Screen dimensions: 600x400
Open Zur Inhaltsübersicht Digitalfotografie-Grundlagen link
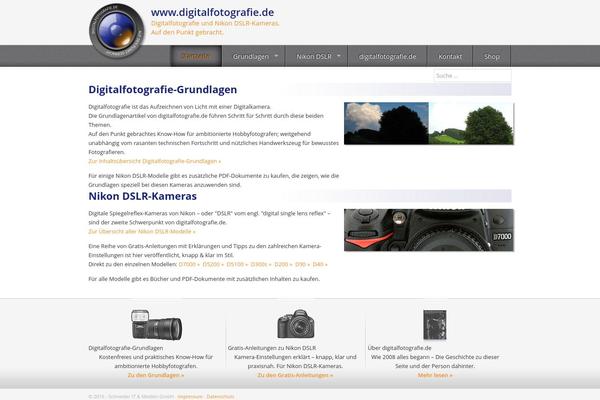[x=155, y=161]
